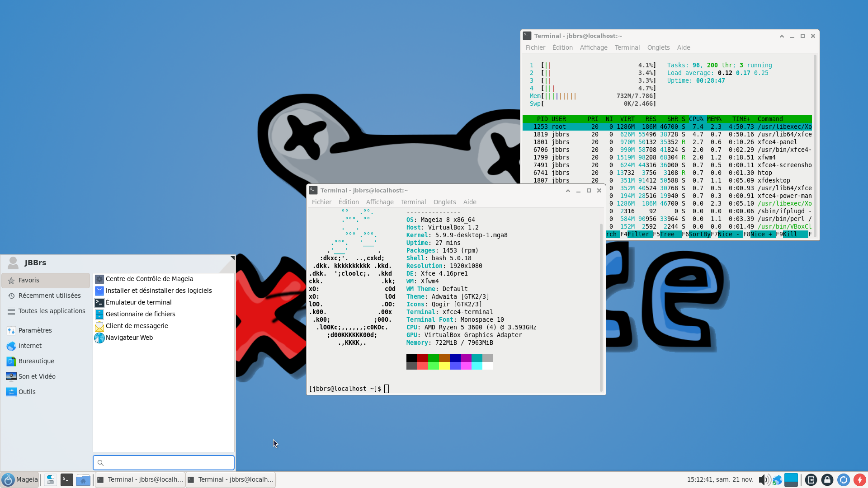Click the workspace switcher icon

tap(791, 480)
